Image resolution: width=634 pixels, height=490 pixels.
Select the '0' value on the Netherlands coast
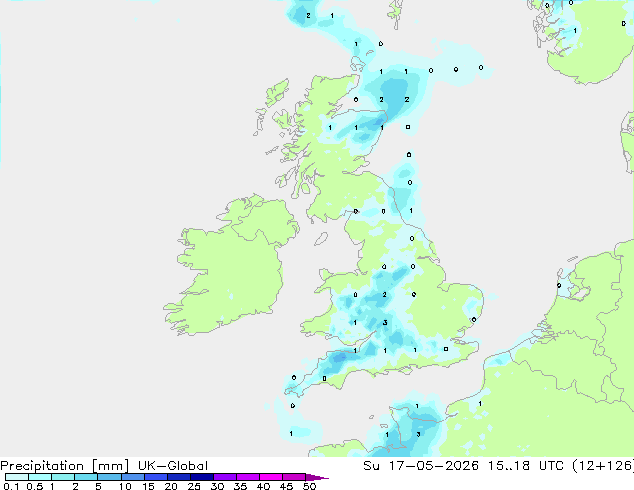tap(559, 285)
